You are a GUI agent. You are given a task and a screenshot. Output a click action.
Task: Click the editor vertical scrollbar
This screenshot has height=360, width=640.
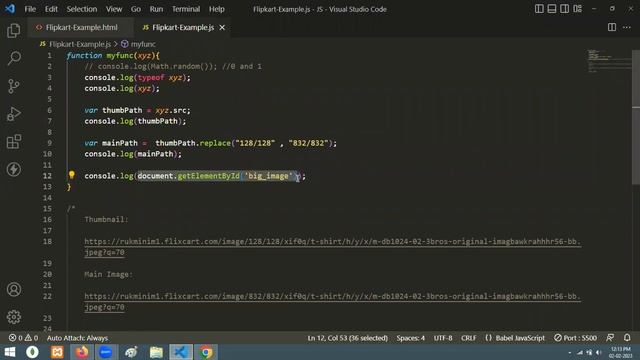(636, 117)
